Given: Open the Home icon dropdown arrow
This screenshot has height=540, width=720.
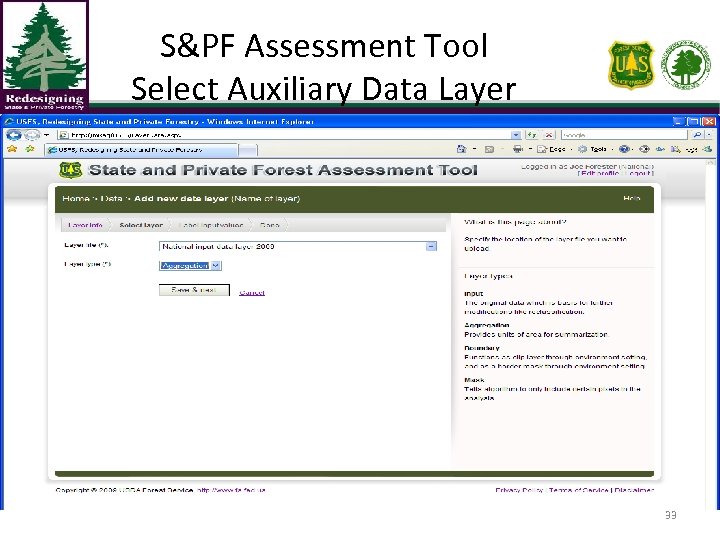Looking at the screenshot, I should pos(474,149).
